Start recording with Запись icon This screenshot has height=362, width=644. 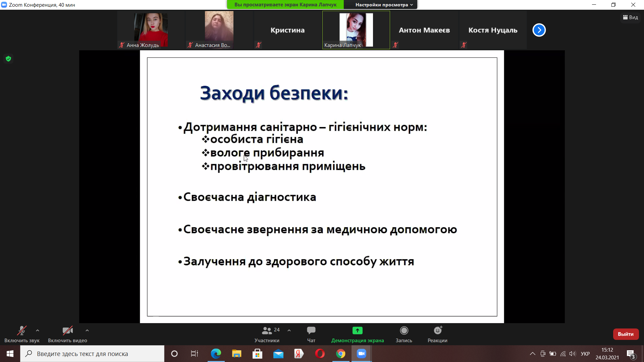point(404,331)
